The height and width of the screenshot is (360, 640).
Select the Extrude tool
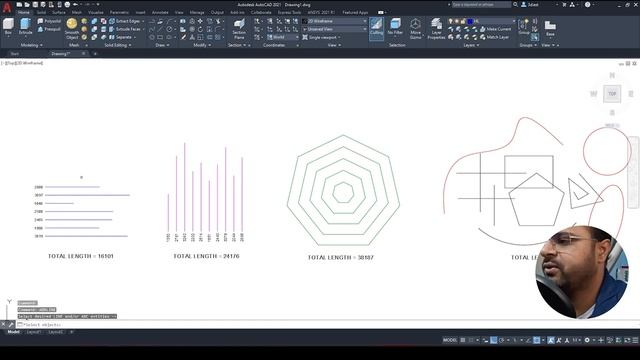(x=25, y=27)
